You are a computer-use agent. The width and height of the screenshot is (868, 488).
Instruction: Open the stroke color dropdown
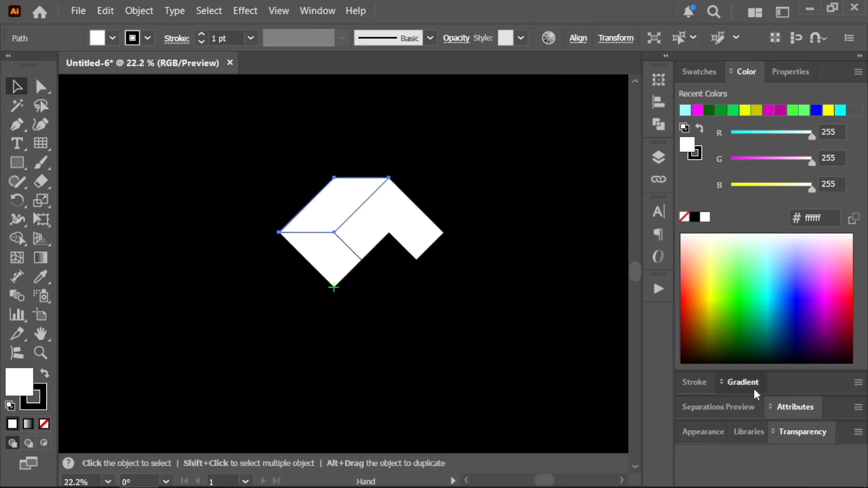pos(147,38)
